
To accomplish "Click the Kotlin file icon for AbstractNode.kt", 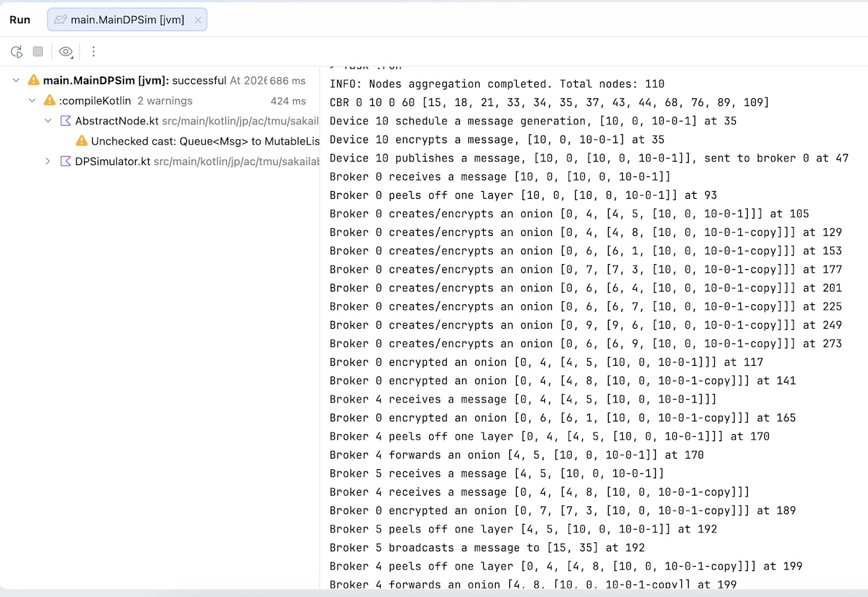I will 65,121.
